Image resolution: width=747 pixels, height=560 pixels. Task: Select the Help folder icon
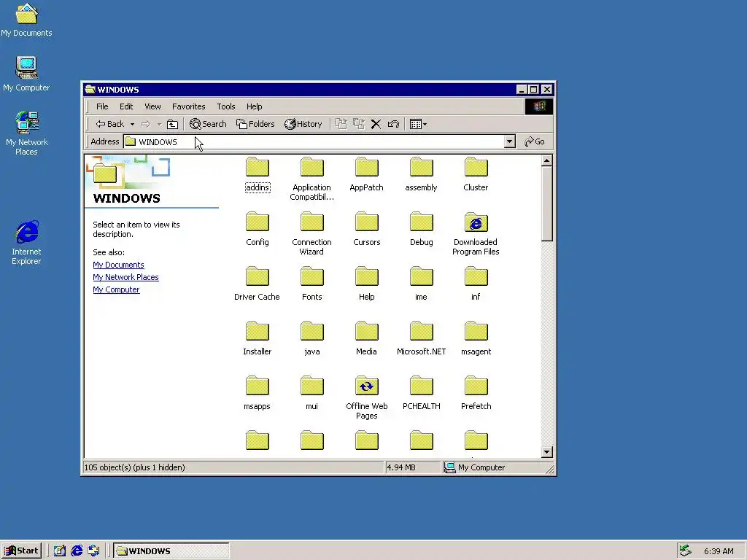(366, 277)
